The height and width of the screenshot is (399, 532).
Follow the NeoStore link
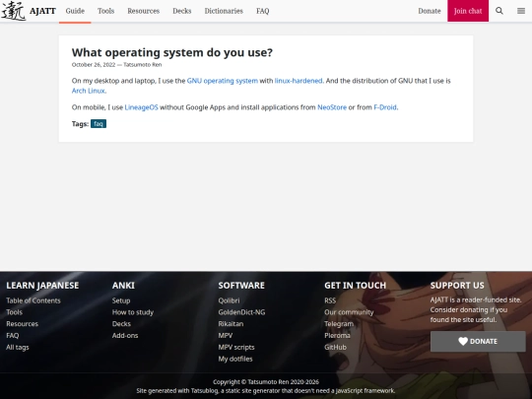click(332, 107)
